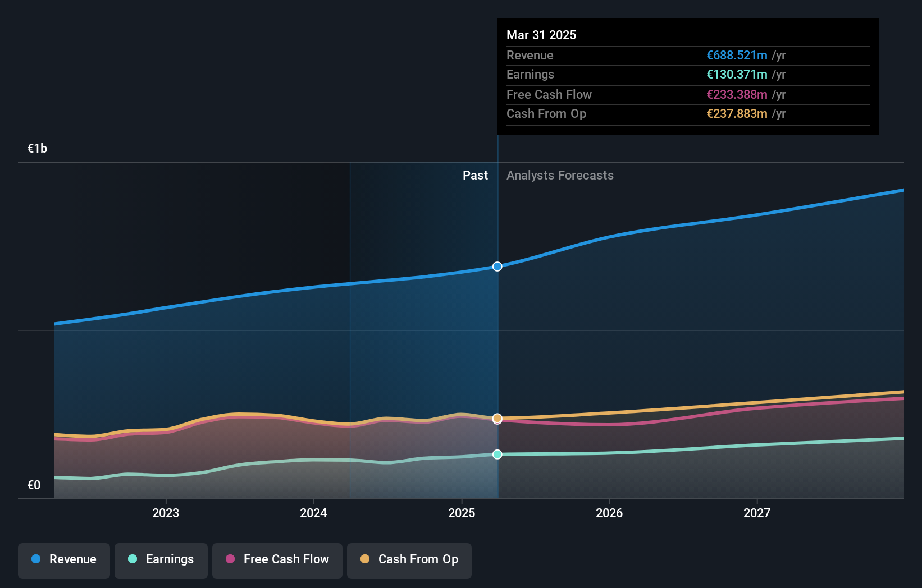Click the 2023 x-axis label
The image size is (922, 588).
[166, 513]
